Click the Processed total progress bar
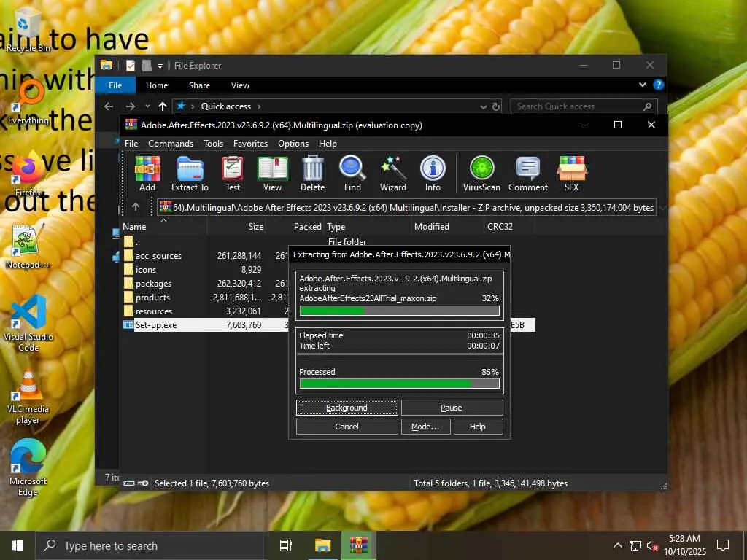The image size is (747, 560). pos(400,384)
